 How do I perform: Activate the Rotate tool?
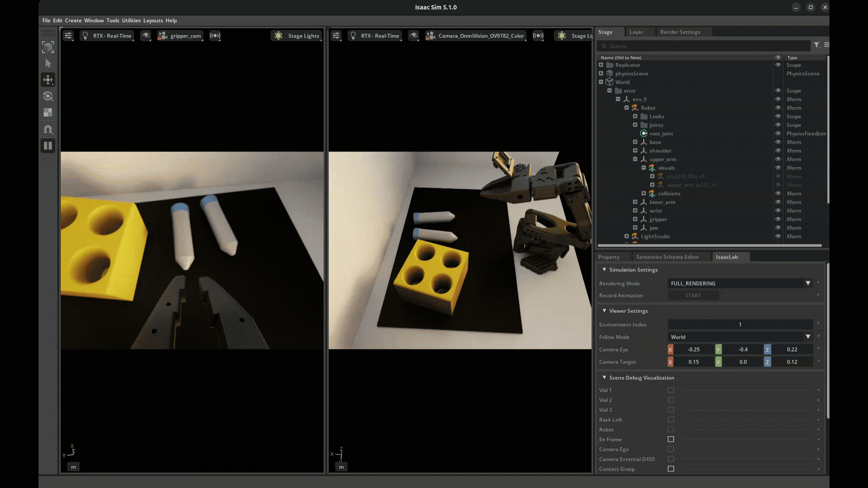pos(48,96)
